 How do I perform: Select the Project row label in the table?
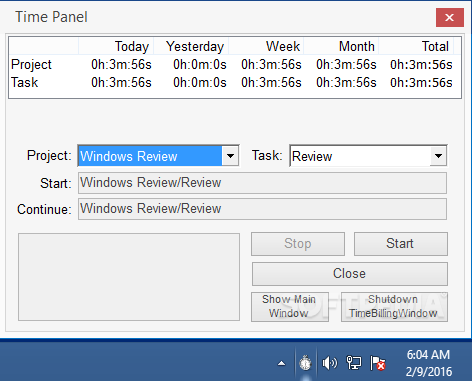click(31, 65)
